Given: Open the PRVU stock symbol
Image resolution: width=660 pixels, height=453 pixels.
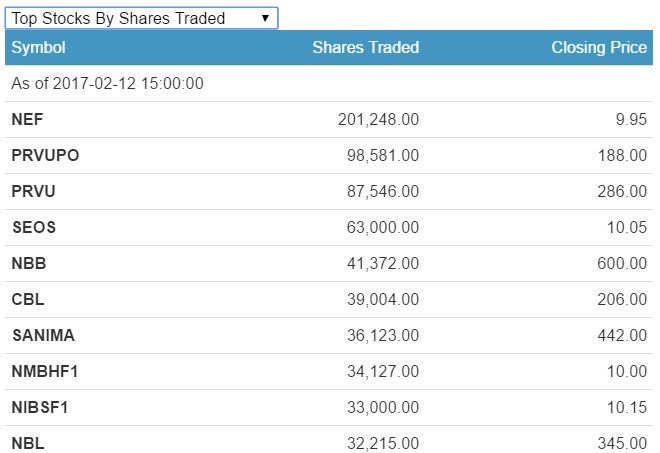Looking at the screenshot, I should pyautogui.click(x=33, y=191).
